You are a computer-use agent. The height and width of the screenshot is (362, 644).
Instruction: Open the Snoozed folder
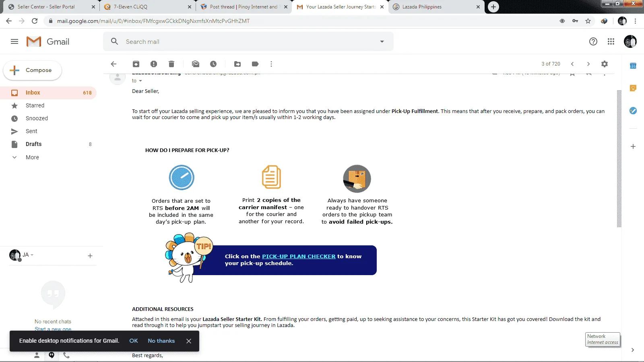(x=48, y=118)
